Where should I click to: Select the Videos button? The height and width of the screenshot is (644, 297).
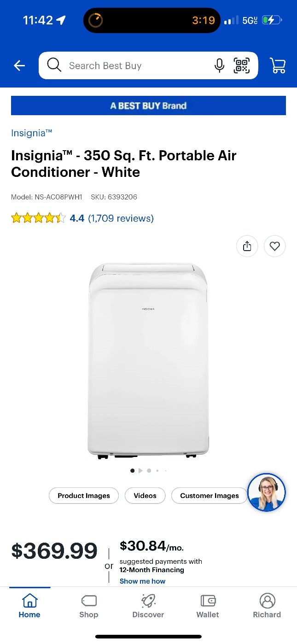(x=145, y=496)
